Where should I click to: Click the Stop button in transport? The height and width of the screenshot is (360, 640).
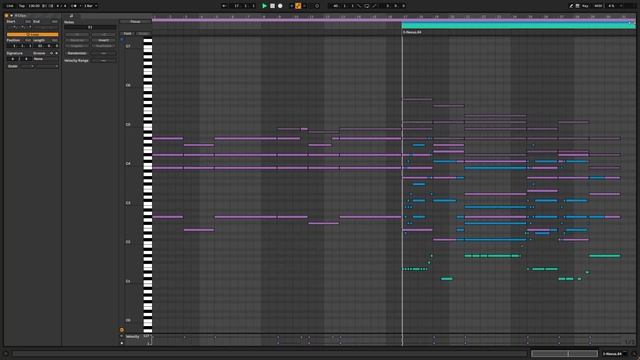click(x=272, y=6)
